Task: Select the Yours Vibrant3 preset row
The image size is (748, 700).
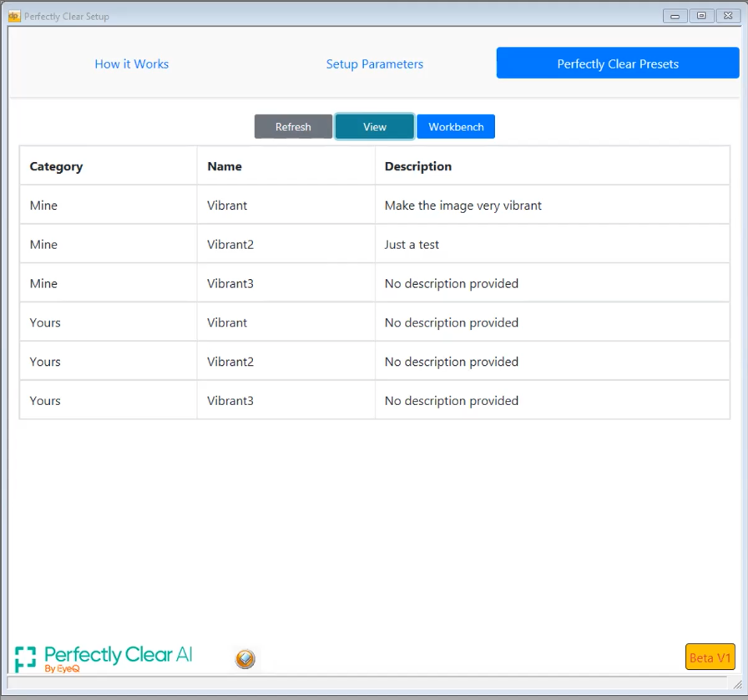Action: [375, 401]
